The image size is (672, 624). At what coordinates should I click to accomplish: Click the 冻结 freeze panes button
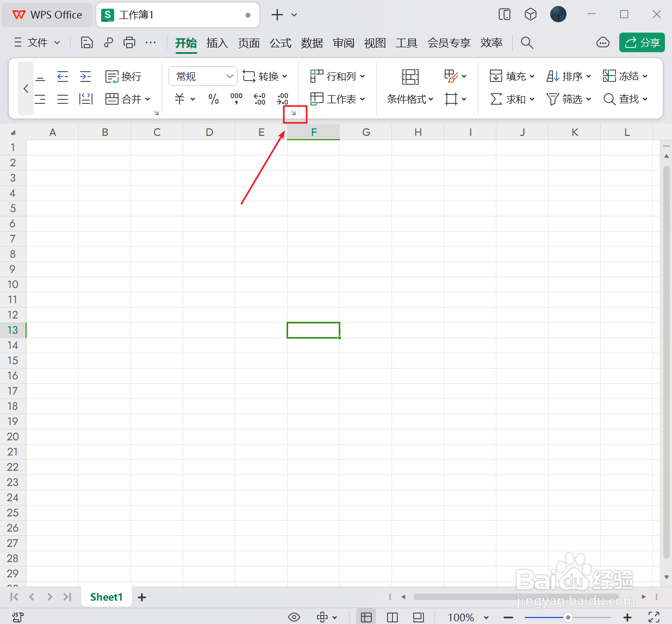625,76
